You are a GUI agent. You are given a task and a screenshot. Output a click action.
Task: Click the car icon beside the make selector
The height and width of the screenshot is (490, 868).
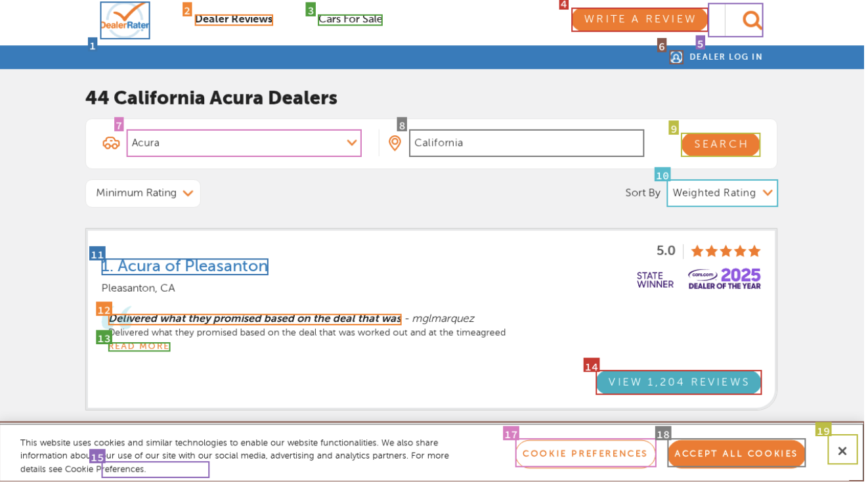pos(112,143)
